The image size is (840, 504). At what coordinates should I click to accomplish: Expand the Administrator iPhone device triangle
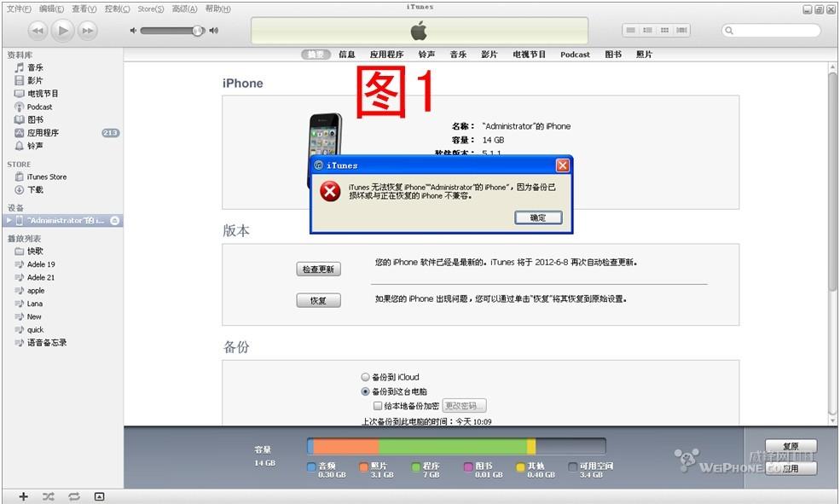click(9, 221)
